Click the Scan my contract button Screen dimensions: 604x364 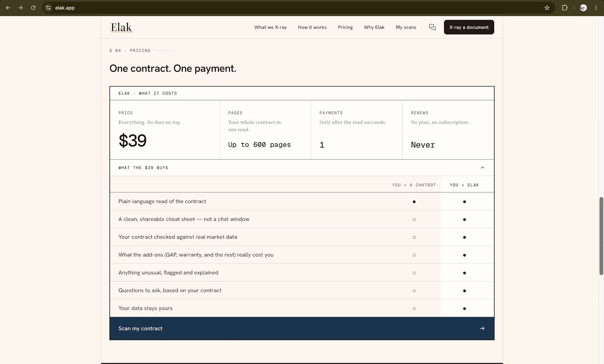click(302, 329)
